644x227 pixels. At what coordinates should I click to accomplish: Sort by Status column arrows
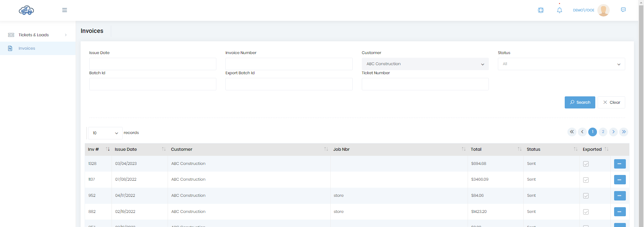point(576,149)
